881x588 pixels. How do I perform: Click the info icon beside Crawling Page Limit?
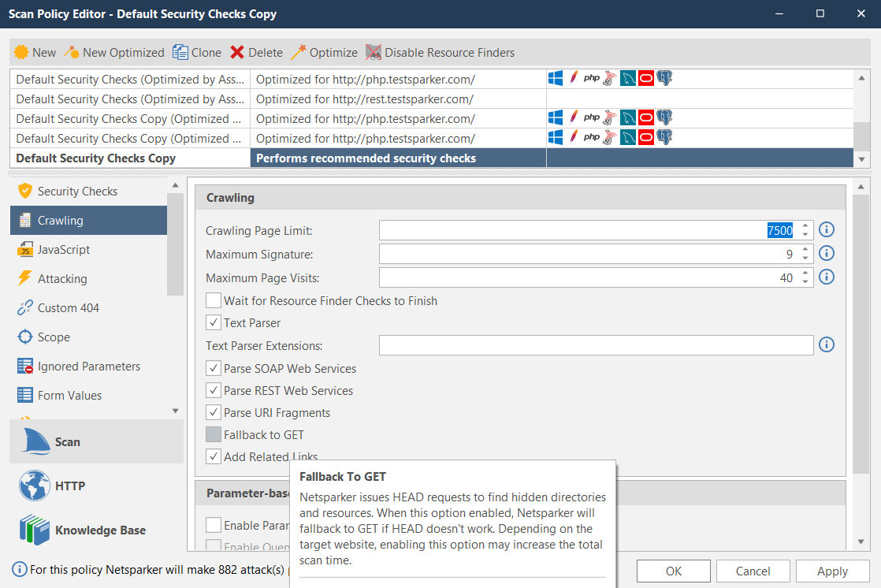pyautogui.click(x=826, y=229)
